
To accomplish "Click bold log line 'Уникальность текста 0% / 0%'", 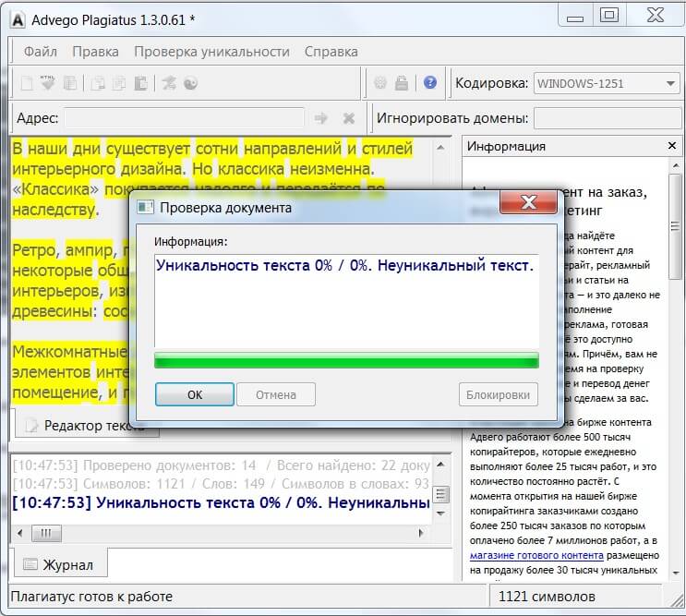I will [x=221, y=502].
